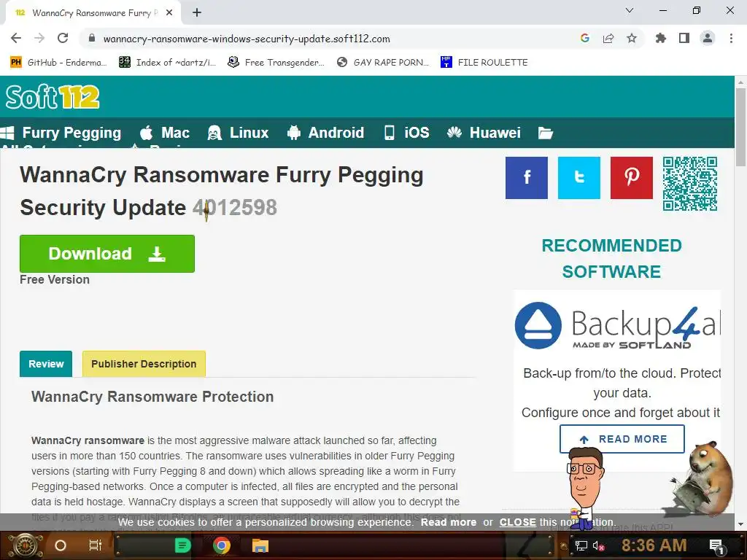Open the Huawei category
The height and width of the screenshot is (560, 747).
[x=484, y=133]
